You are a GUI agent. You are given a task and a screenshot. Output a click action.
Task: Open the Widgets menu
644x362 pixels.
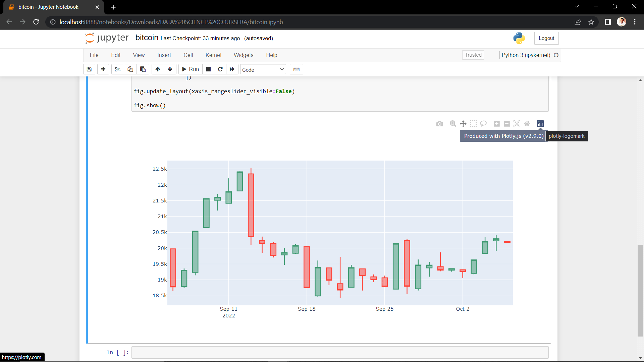244,55
